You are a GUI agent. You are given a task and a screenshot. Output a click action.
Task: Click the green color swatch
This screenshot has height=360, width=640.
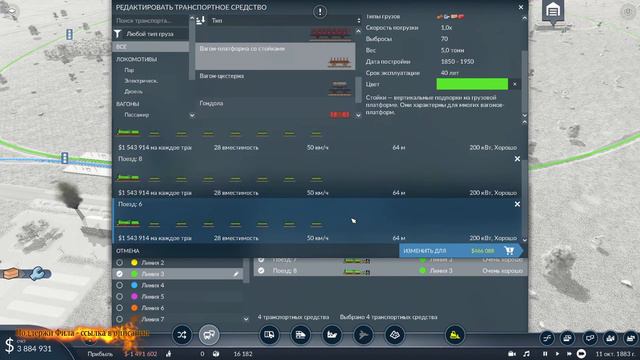click(472, 84)
